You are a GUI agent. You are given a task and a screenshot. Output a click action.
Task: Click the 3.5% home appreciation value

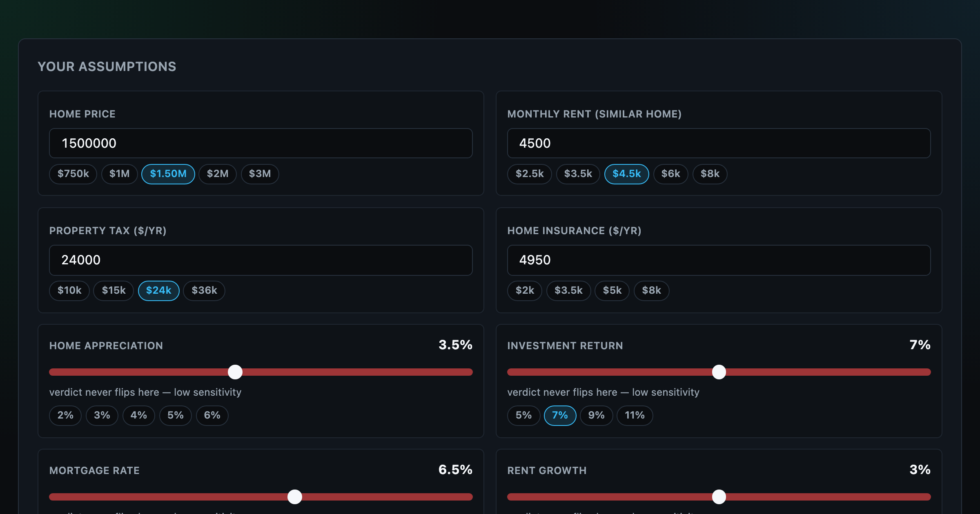click(x=455, y=345)
